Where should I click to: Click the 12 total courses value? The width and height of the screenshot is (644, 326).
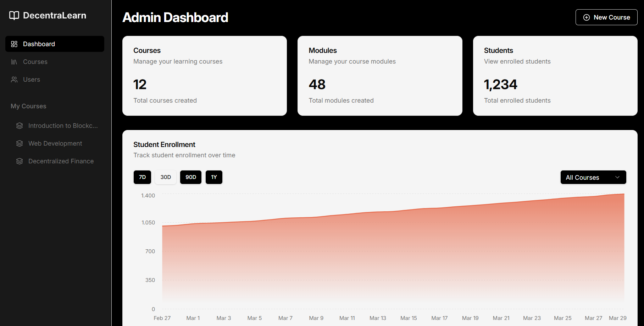tap(140, 85)
